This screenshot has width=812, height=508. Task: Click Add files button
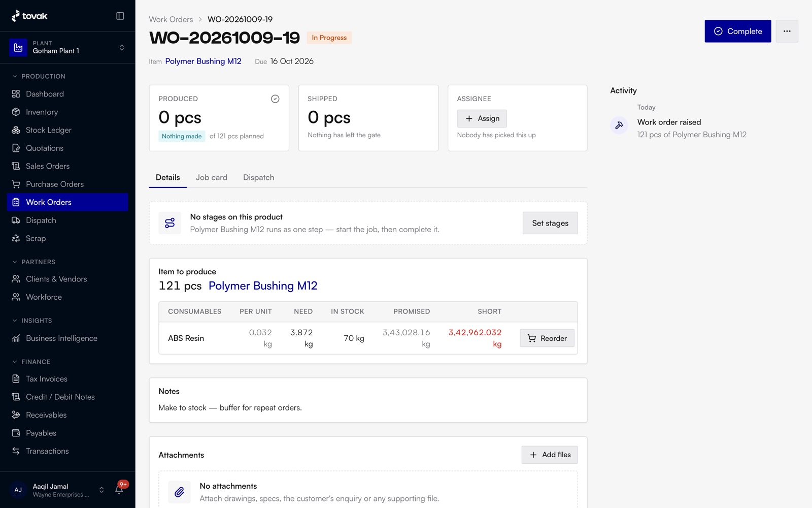(x=550, y=455)
